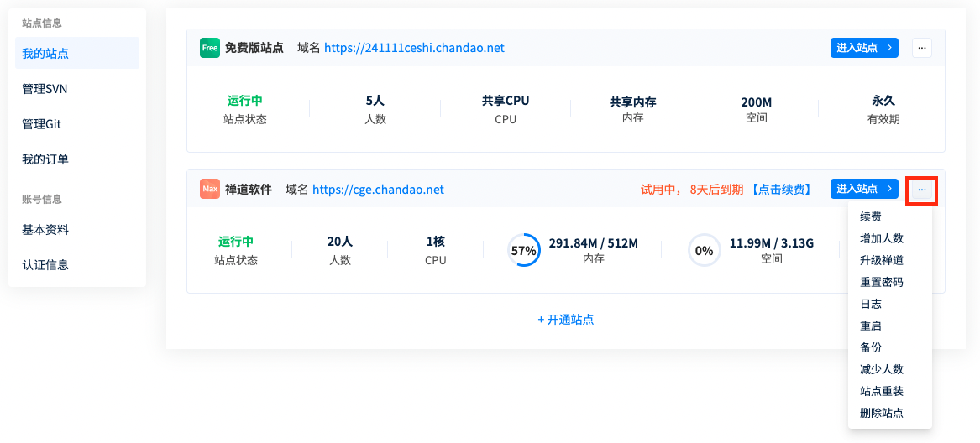
Task: Select 升级禅道 menu option
Action: [881, 260]
